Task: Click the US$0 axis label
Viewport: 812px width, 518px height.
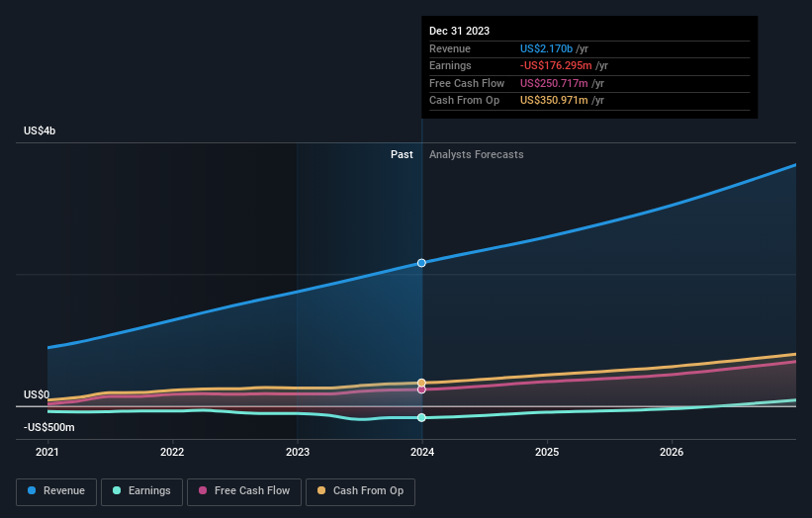Action: (x=37, y=394)
